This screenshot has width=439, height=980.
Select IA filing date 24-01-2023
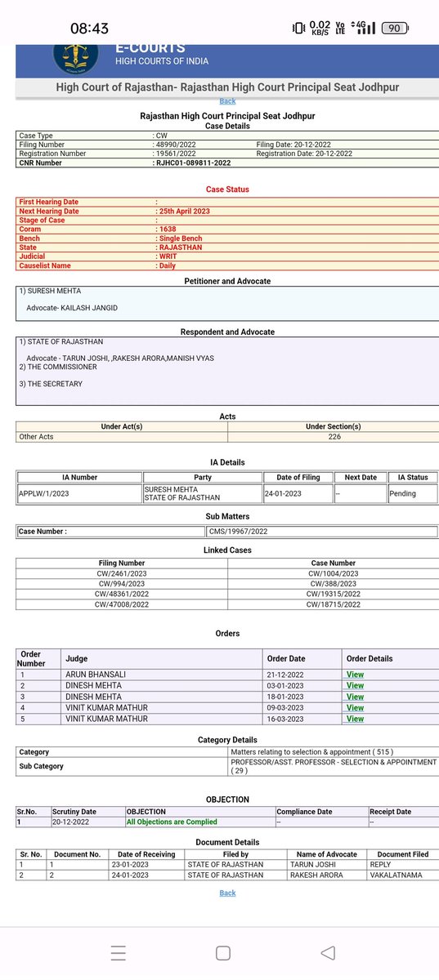(298, 493)
